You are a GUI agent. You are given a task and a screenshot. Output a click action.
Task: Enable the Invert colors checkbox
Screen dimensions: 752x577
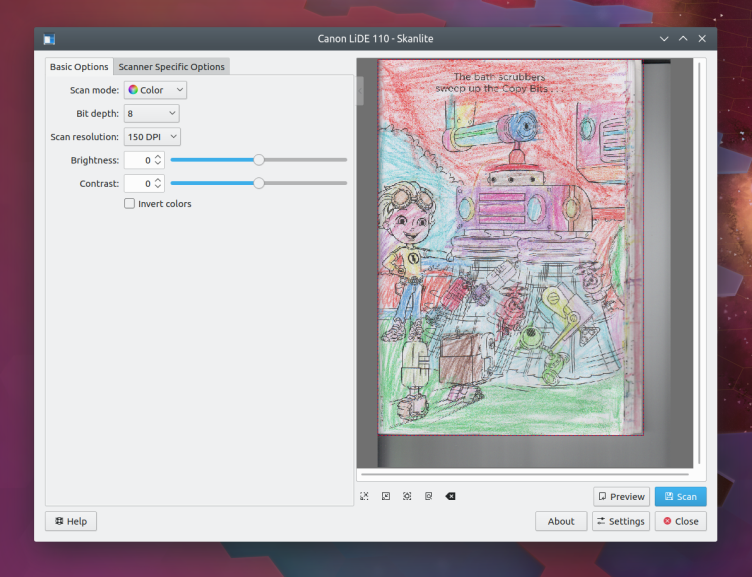click(x=130, y=204)
